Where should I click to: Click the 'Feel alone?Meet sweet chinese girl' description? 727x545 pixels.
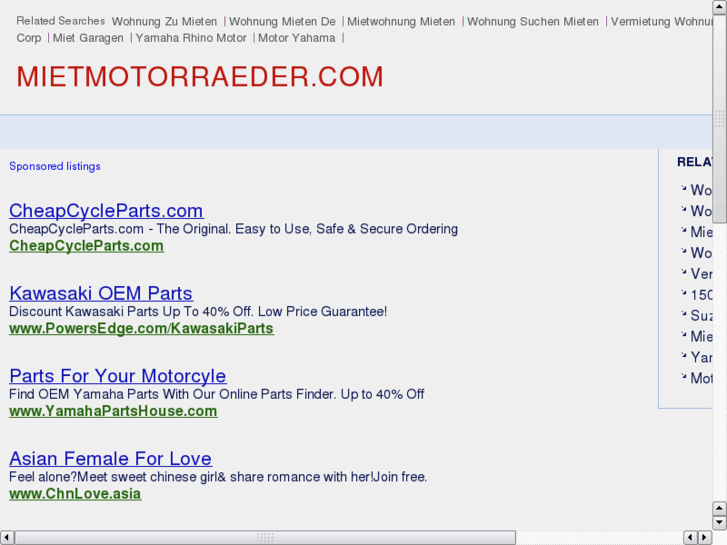[218, 476]
